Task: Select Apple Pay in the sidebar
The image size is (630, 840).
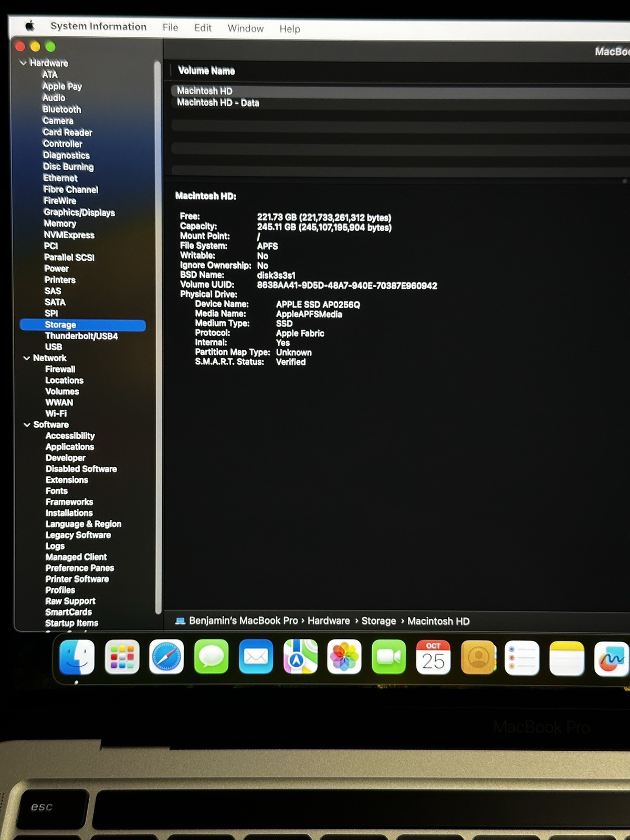Action: click(62, 86)
